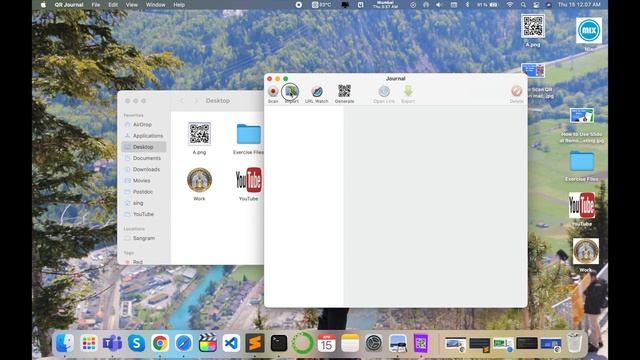Click the Import toolbar icon in Journal

[x=291, y=93]
